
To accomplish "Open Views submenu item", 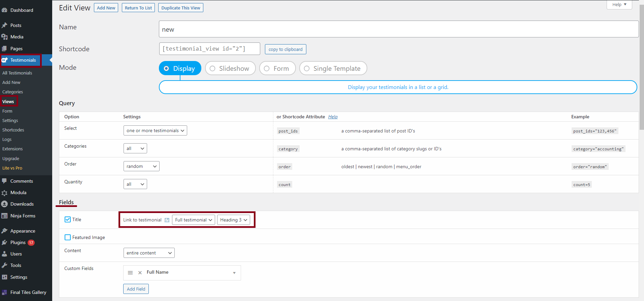I will click(x=8, y=101).
